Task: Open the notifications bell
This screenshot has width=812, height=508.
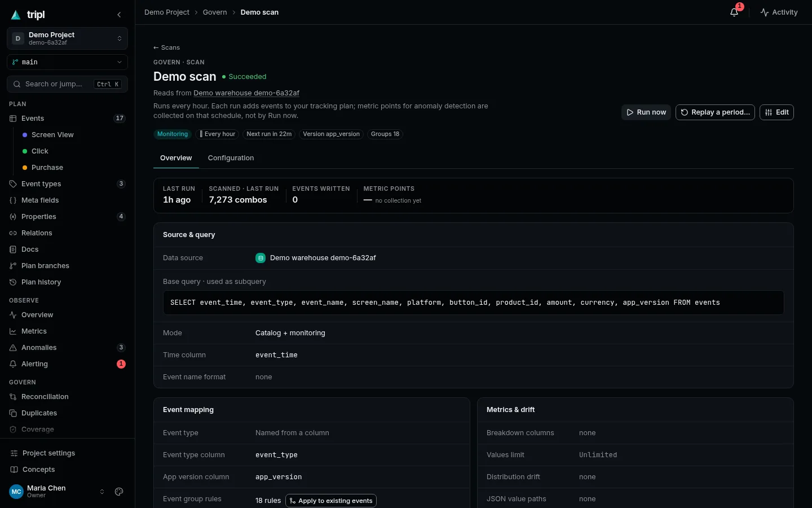Action: point(734,12)
